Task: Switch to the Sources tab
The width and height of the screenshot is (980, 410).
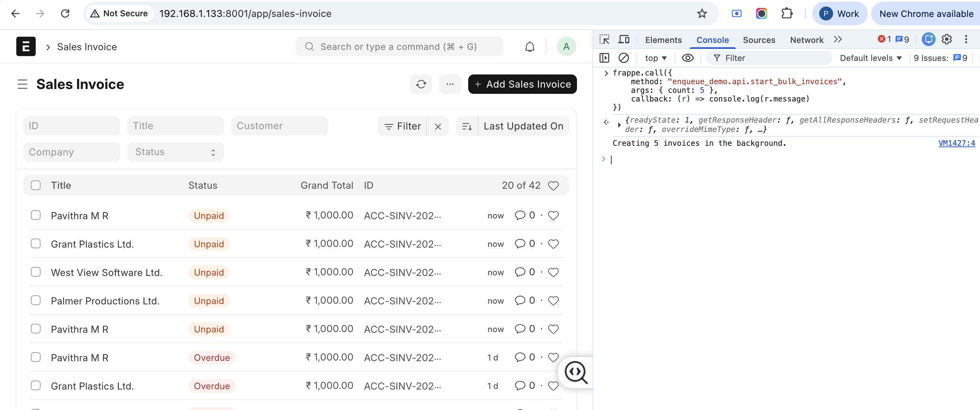Action: [759, 40]
